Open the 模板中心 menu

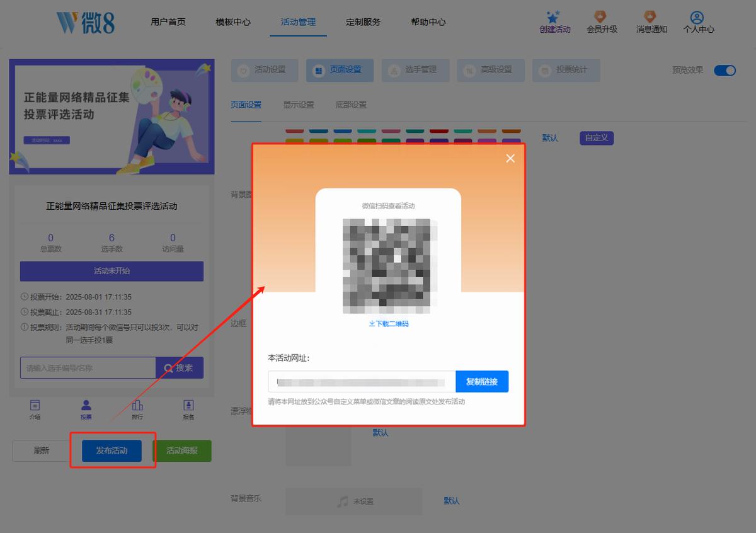click(233, 21)
